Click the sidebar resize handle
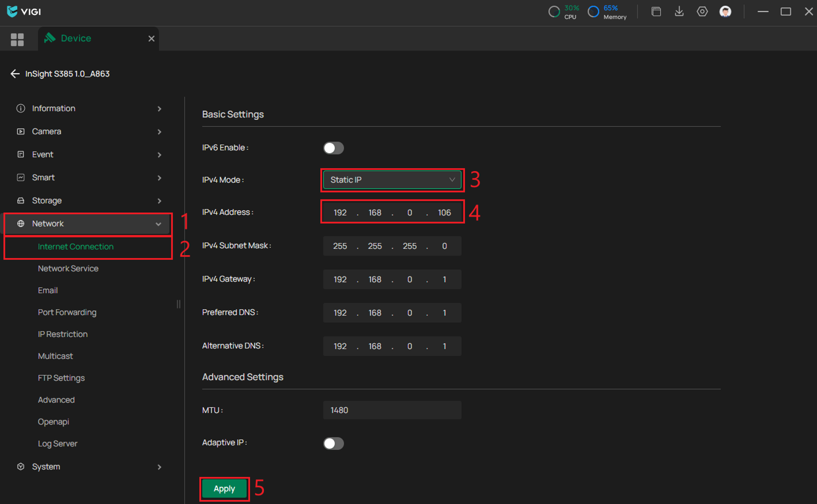The width and height of the screenshot is (817, 504). click(x=179, y=304)
